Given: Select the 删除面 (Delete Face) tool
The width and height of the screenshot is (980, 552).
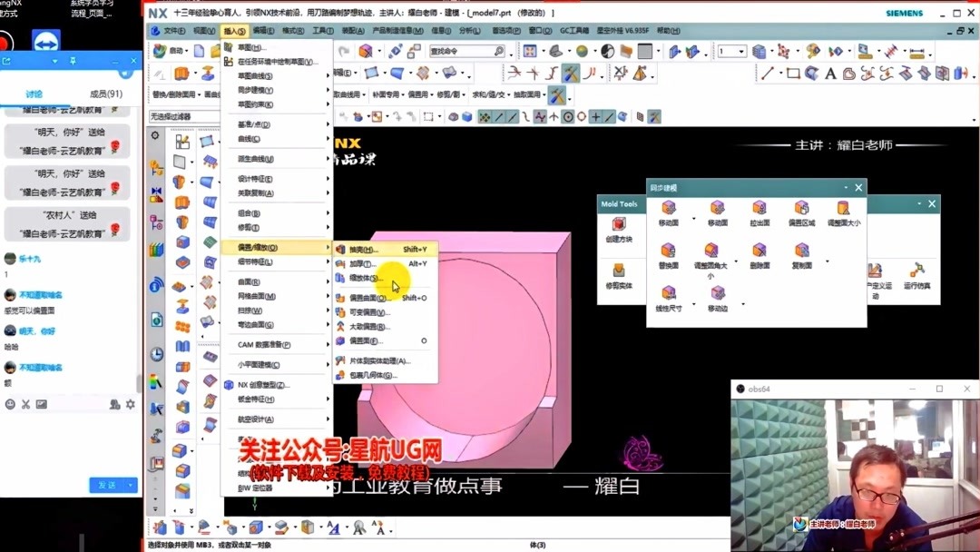Looking at the screenshot, I should pos(760,252).
